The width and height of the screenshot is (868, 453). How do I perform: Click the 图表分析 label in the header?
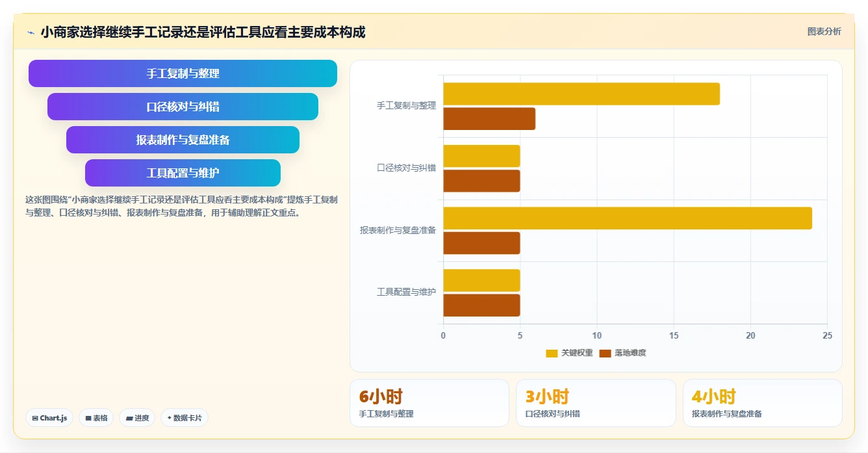824,32
